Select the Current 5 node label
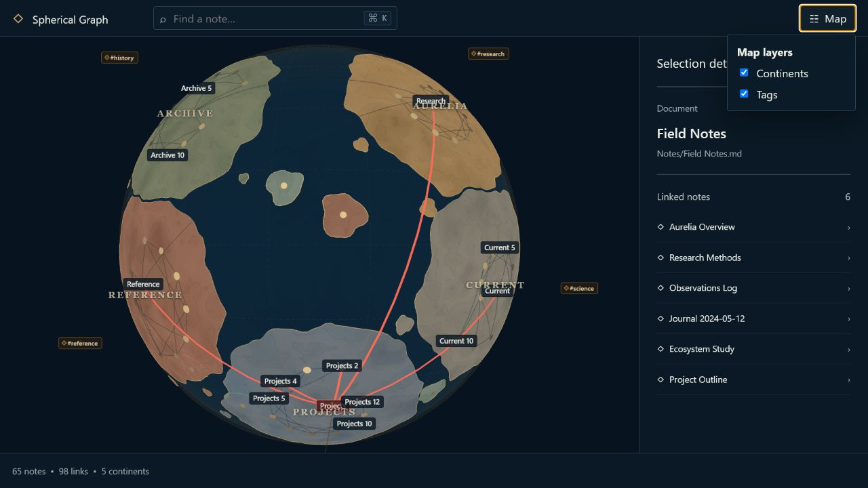The height and width of the screenshot is (488, 868). click(500, 247)
